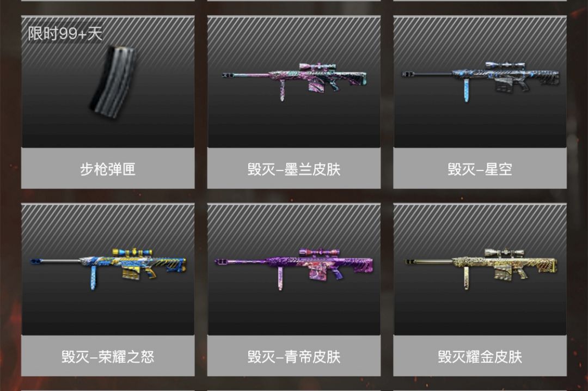Choose the 毁灭-星空 blue sniper rifle image
The image size is (588, 391).
pyautogui.click(x=480, y=81)
